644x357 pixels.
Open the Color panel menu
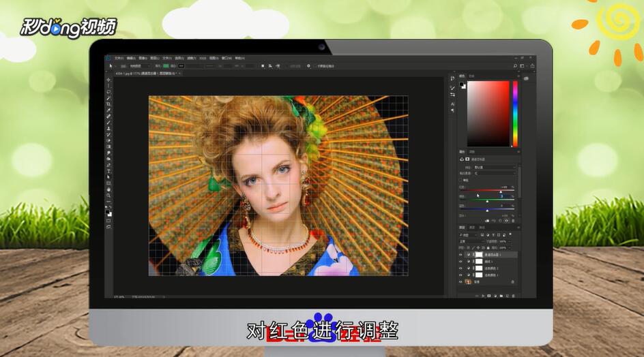pos(518,76)
